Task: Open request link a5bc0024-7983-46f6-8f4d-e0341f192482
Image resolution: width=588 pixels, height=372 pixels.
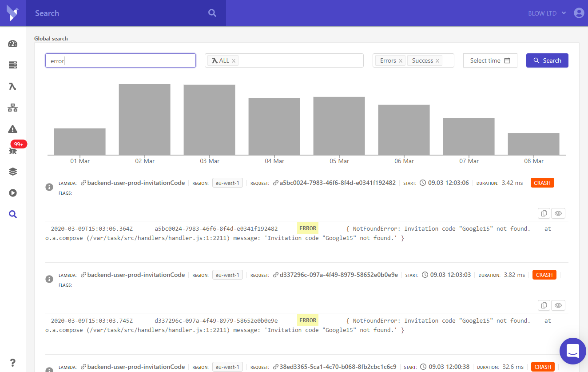Action: click(x=337, y=183)
